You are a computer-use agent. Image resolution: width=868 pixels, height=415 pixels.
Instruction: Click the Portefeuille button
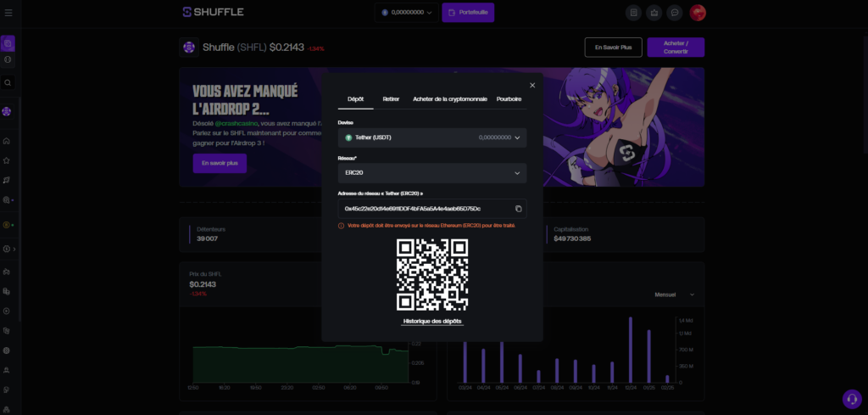pyautogui.click(x=468, y=13)
